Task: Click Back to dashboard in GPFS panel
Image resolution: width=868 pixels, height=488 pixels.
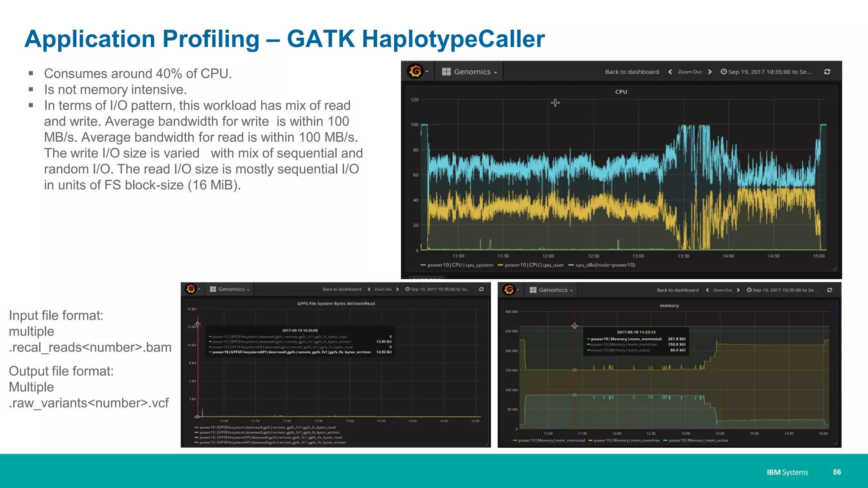Action: pyautogui.click(x=342, y=289)
